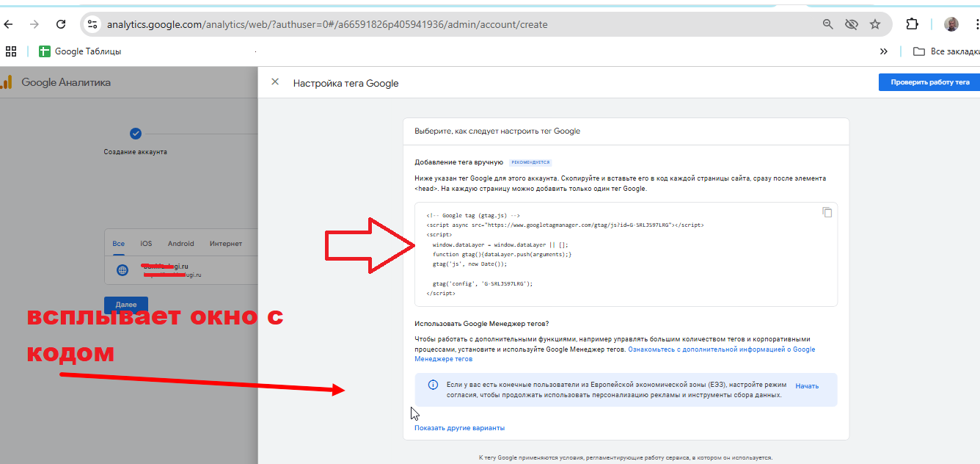Screen dimensions: 980x464
Task: Expand Показать другие варианты options
Action: (x=459, y=428)
